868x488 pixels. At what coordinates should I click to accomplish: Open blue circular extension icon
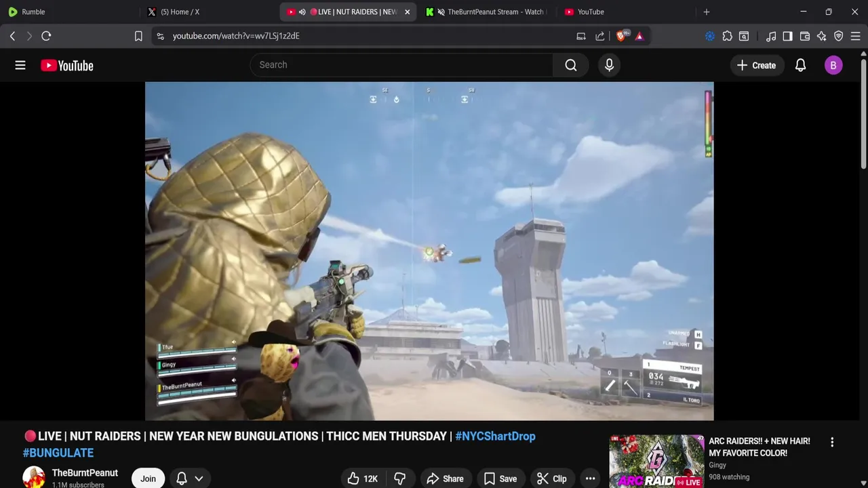coord(710,36)
